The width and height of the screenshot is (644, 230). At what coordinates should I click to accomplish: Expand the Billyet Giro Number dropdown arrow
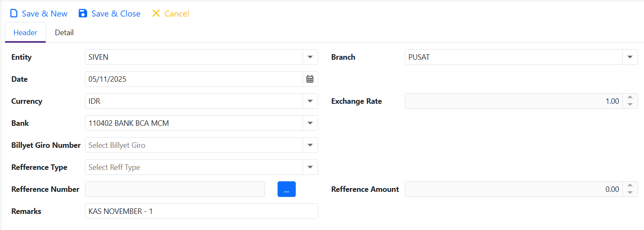click(310, 145)
